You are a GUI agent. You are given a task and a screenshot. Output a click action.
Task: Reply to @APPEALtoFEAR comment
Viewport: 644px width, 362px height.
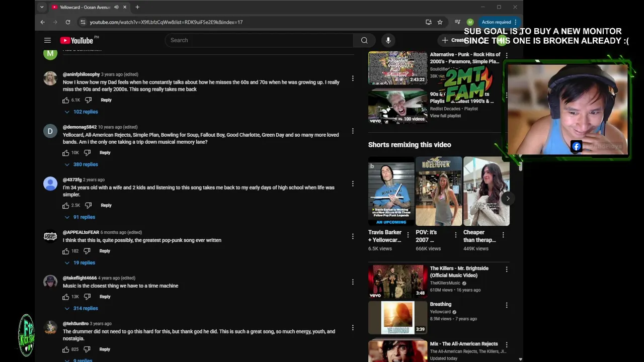105,251
